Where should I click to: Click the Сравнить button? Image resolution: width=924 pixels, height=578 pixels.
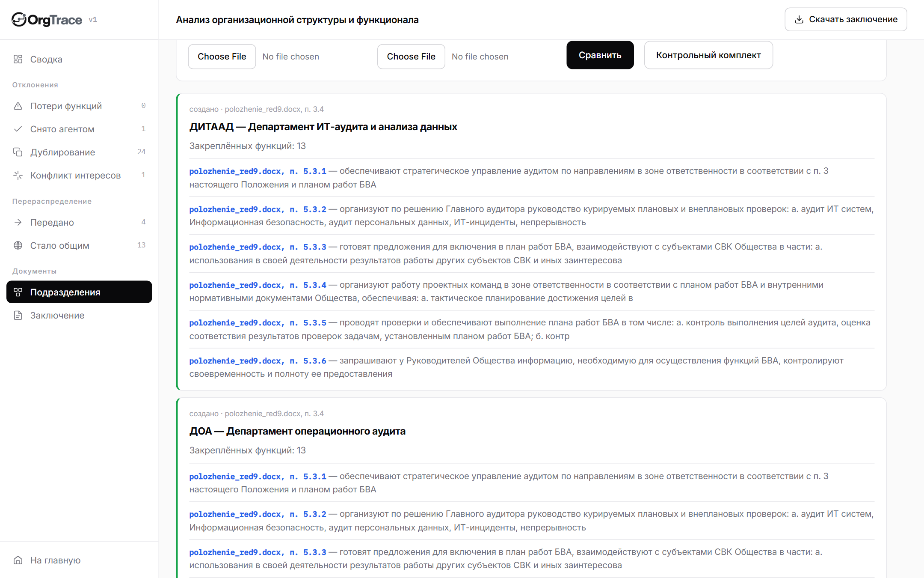pos(600,55)
